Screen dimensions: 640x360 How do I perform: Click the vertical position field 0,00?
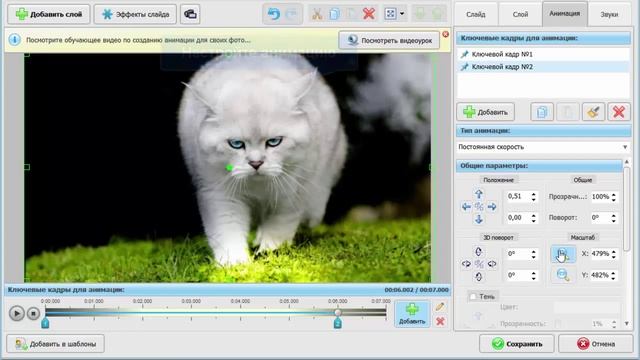(518, 218)
